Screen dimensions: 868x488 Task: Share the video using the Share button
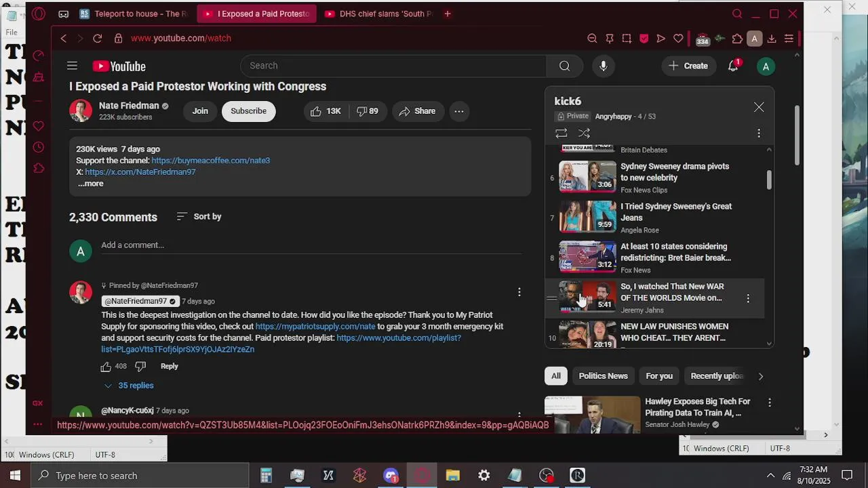tap(418, 111)
